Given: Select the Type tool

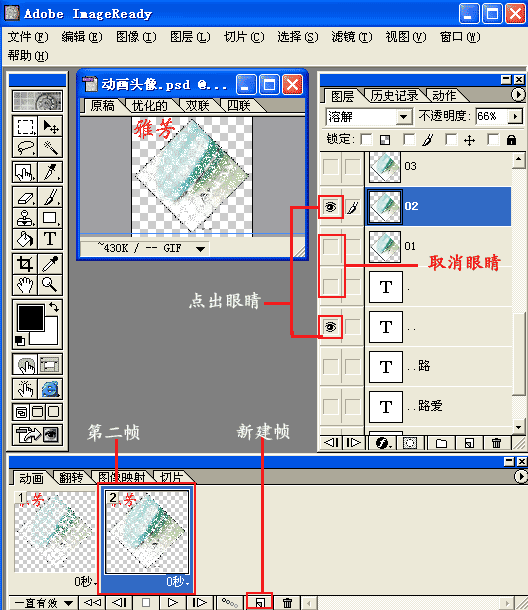Looking at the screenshot, I should (x=50, y=239).
